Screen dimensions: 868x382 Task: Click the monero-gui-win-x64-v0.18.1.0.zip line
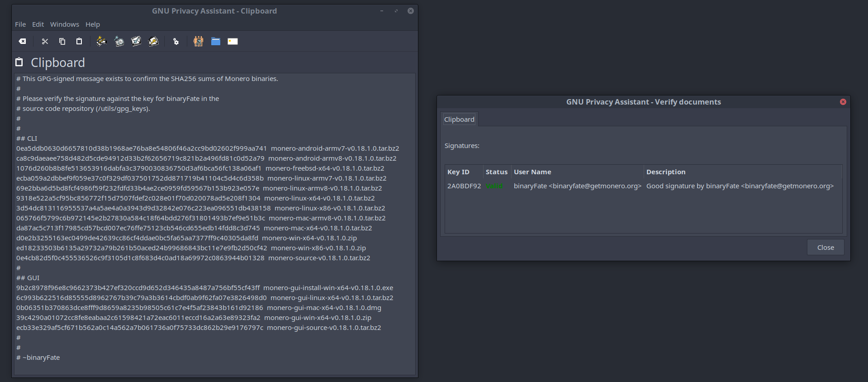[194, 318]
